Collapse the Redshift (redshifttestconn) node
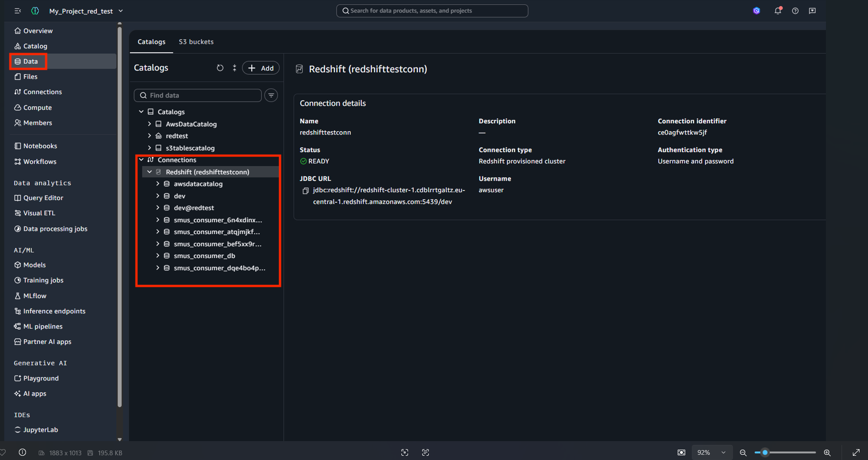Screen dimensions: 868x460 pyautogui.click(x=150, y=172)
